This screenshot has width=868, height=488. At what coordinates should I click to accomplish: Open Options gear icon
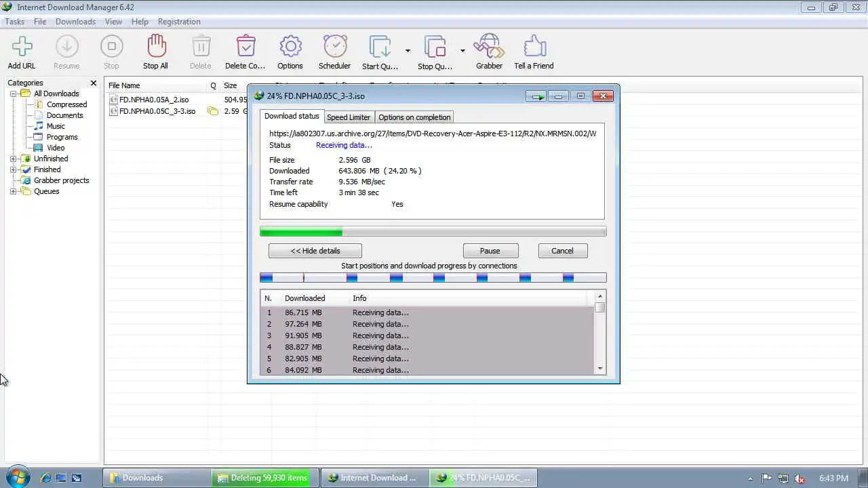point(290,52)
